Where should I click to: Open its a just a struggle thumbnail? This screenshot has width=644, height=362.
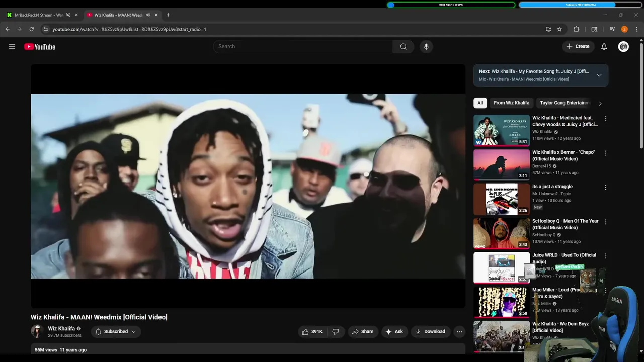(502, 199)
